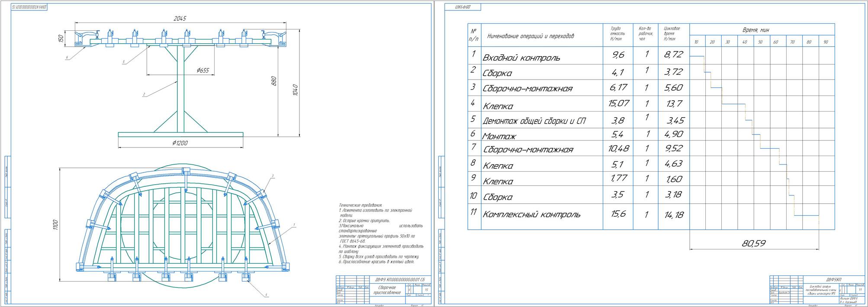Select the ø1200 base diameter dimension
Image resolution: width=868 pixels, height=307 pixels.
(180, 143)
